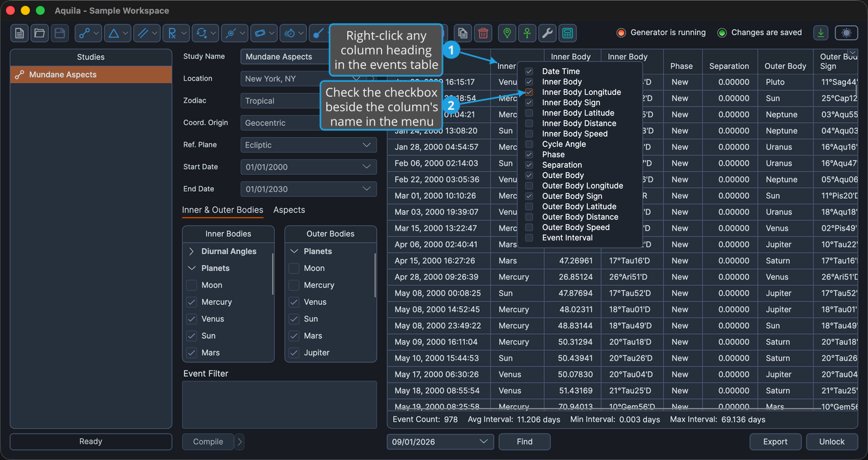Open dropdown arrow beside the Rx tool
The height and width of the screenshot is (460, 868).
[x=185, y=33]
